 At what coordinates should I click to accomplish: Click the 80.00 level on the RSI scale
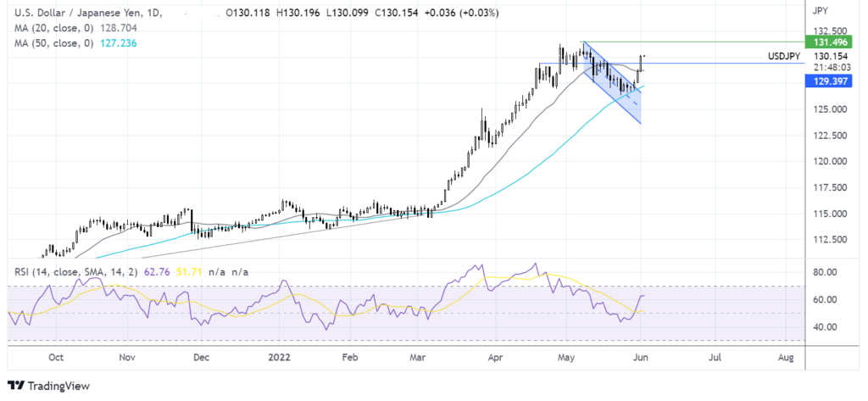826,272
